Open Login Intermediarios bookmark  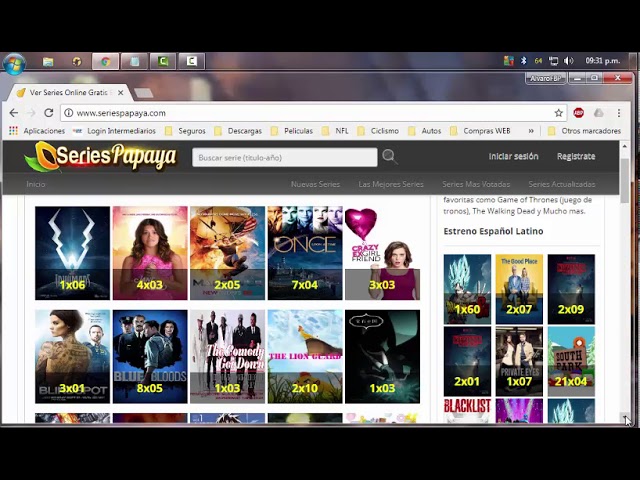coord(115,131)
